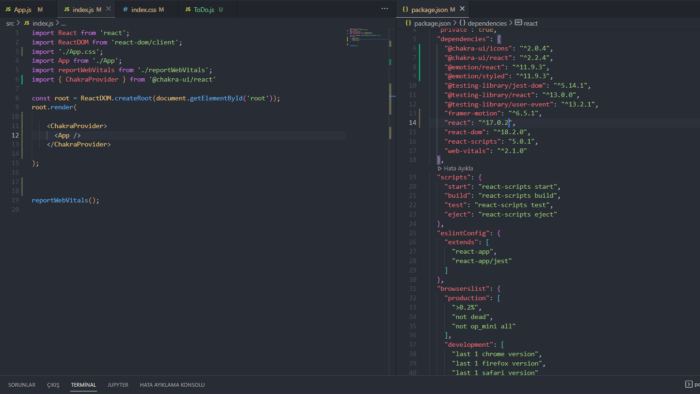
Task: Click the "eslintConfig" line
Action: (x=469, y=233)
